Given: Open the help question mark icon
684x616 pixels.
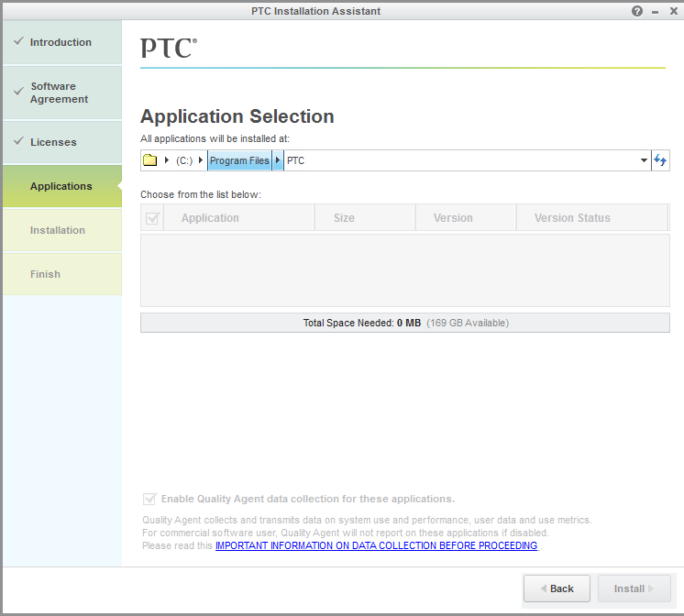Looking at the screenshot, I should click(637, 11).
